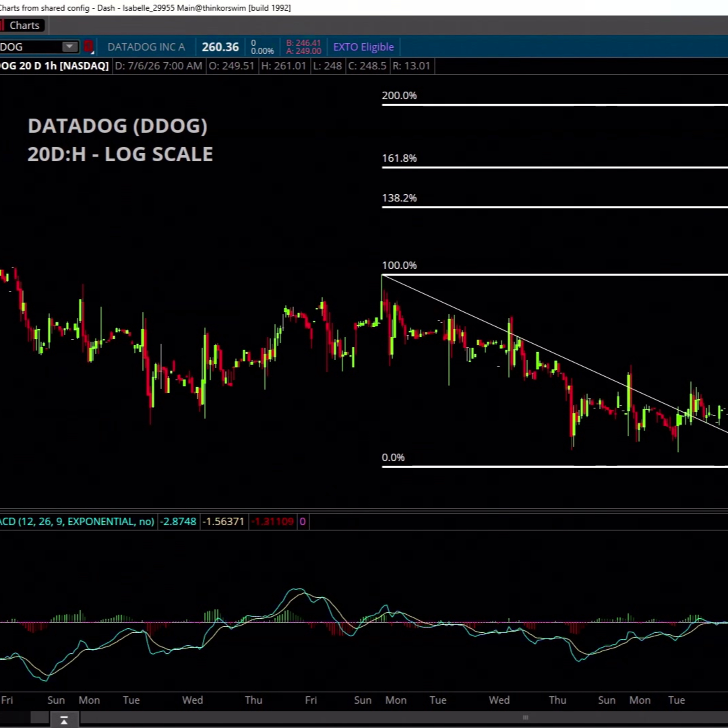This screenshot has height=728, width=728.
Task: Click the MACD diff value -1.31109
Action: [273, 521]
